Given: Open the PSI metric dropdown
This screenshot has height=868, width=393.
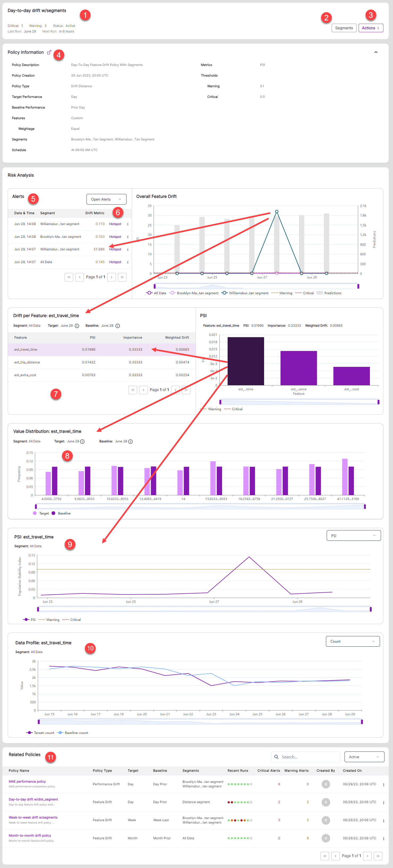Looking at the screenshot, I should point(354,536).
